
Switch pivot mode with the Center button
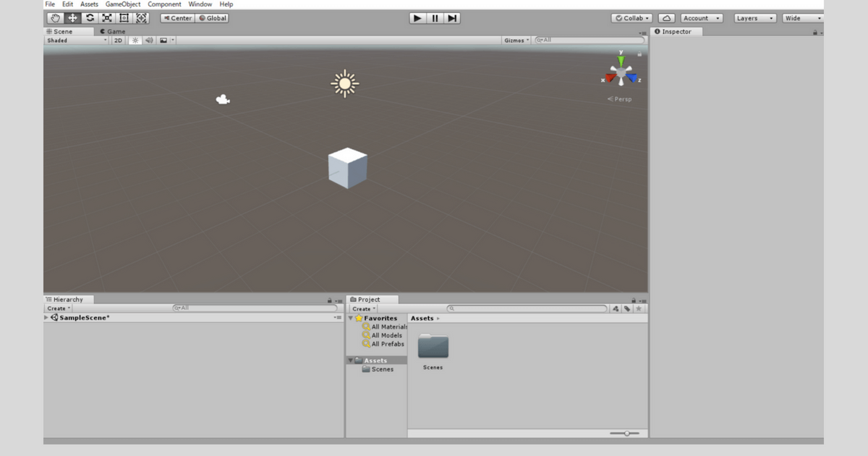177,18
